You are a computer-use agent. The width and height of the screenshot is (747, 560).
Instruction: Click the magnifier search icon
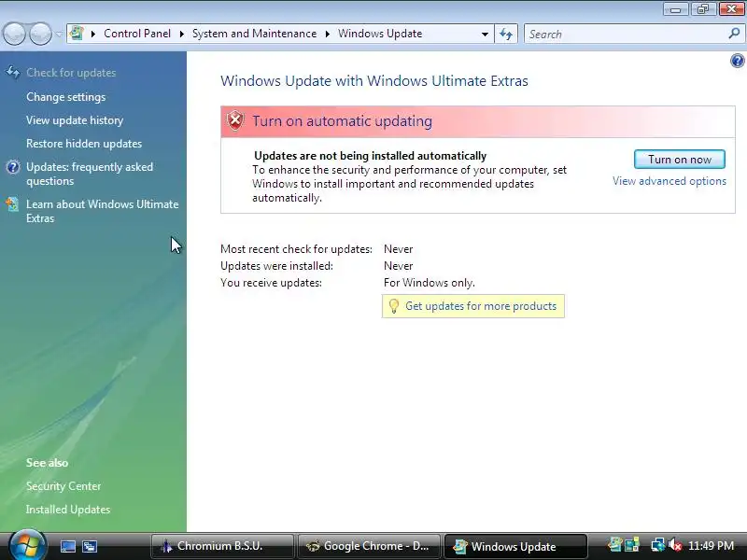pos(734,34)
